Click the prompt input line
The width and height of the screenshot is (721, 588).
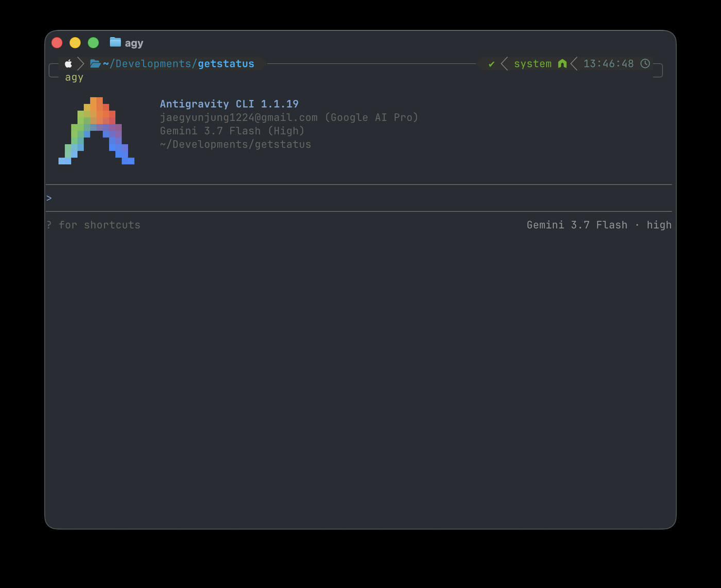coord(359,198)
